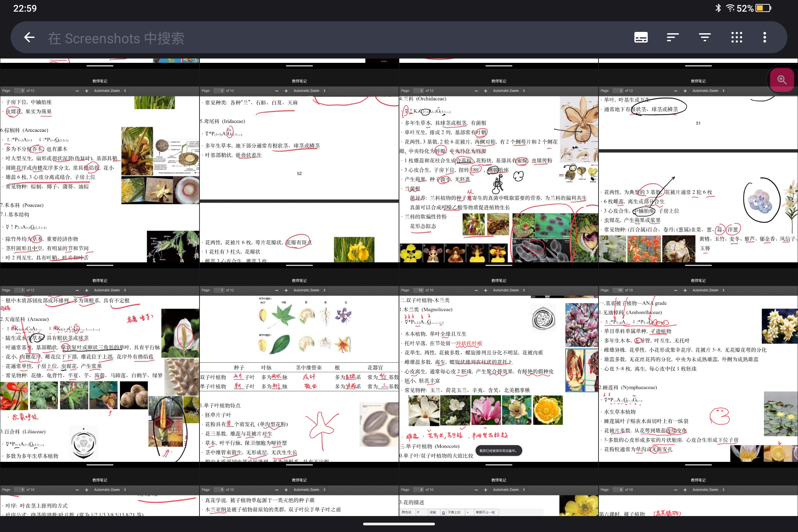Image resolution: width=798 pixels, height=532 pixels.
Task: Switch grid size with the nine-dot icon
Action: pos(736,37)
